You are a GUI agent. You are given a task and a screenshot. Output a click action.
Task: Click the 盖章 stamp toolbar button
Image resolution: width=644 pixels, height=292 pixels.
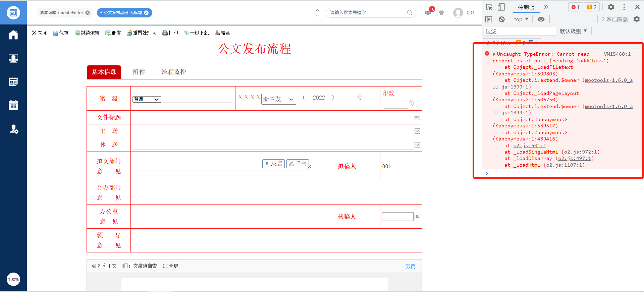click(x=223, y=33)
